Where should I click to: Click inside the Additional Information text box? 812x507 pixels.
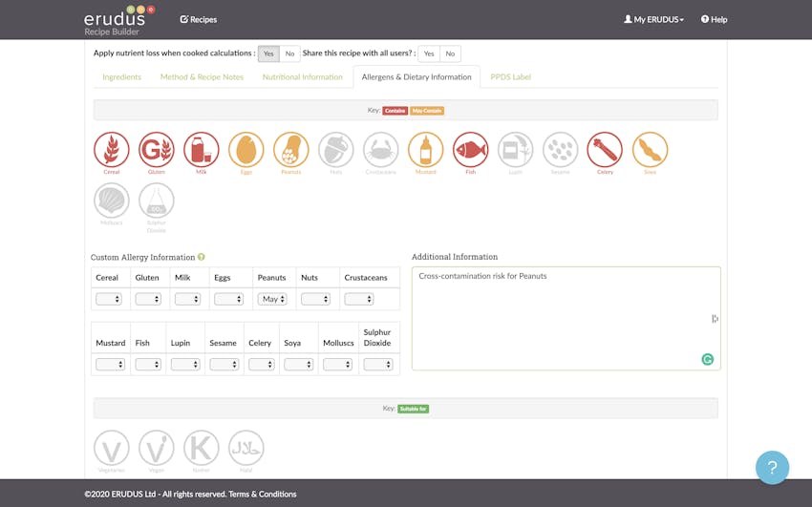click(566, 318)
